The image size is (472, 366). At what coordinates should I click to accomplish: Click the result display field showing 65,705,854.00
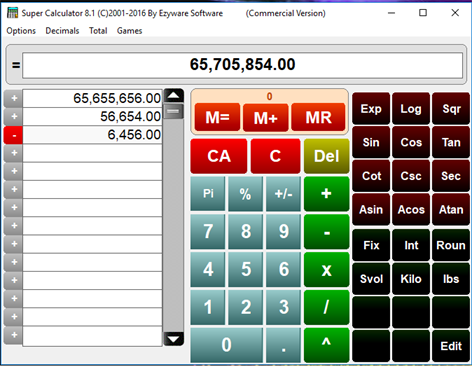click(242, 65)
